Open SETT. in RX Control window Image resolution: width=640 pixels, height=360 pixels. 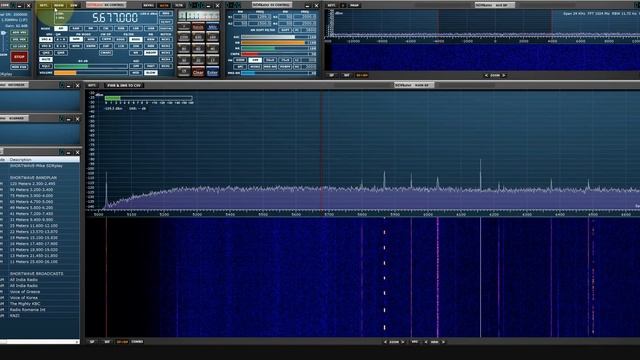pyautogui.click(x=44, y=5)
